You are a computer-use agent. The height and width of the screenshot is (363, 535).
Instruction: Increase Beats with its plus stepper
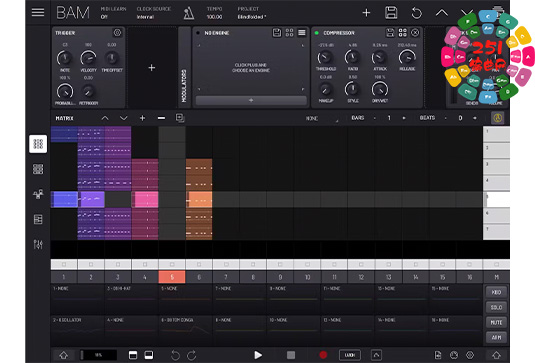pos(475,118)
